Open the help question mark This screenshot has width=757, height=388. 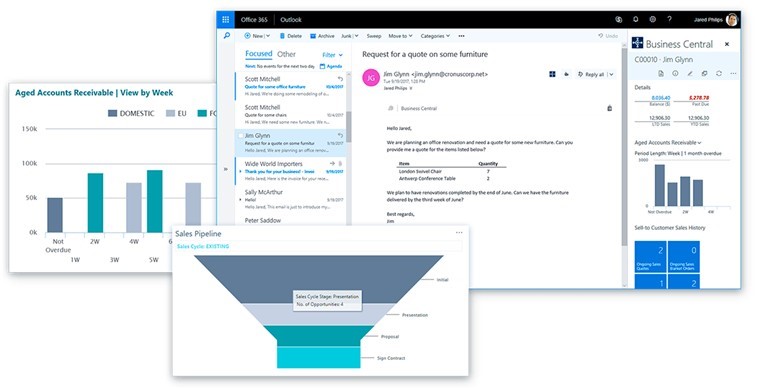point(669,20)
